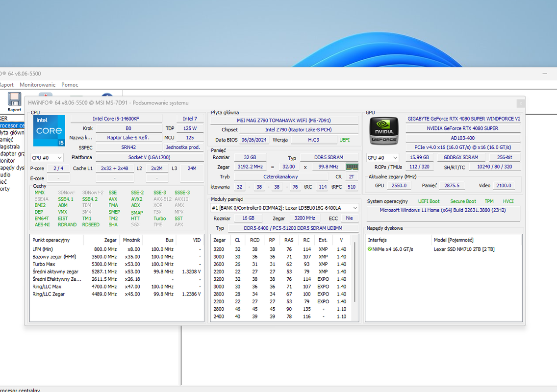Image resolution: width=557 pixels, height=392 pixels.
Task: Click the 2100.0 Video clock value
Action: [504, 185]
